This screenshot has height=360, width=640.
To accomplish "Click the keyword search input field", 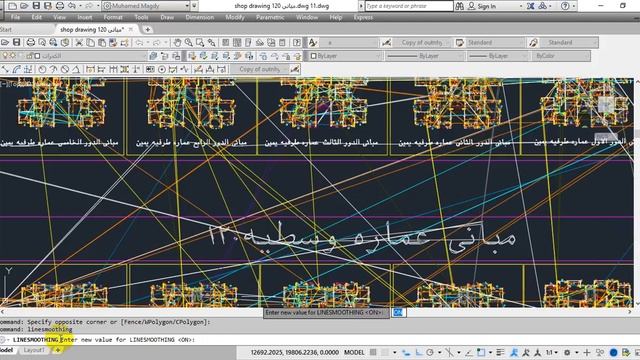I will click(x=409, y=6).
